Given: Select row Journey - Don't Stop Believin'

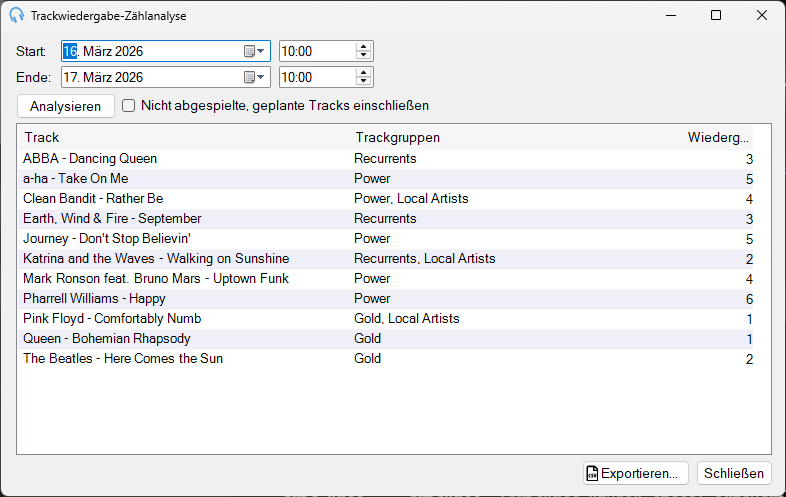Looking at the screenshot, I should click(x=385, y=239).
